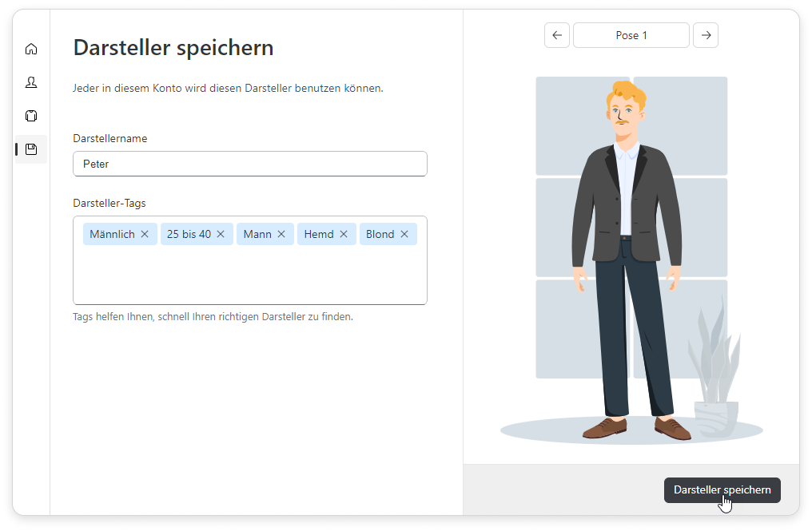Screen dimensions: 812x531
Task: Open the clothing icon in sidebar
Action: pos(31,116)
